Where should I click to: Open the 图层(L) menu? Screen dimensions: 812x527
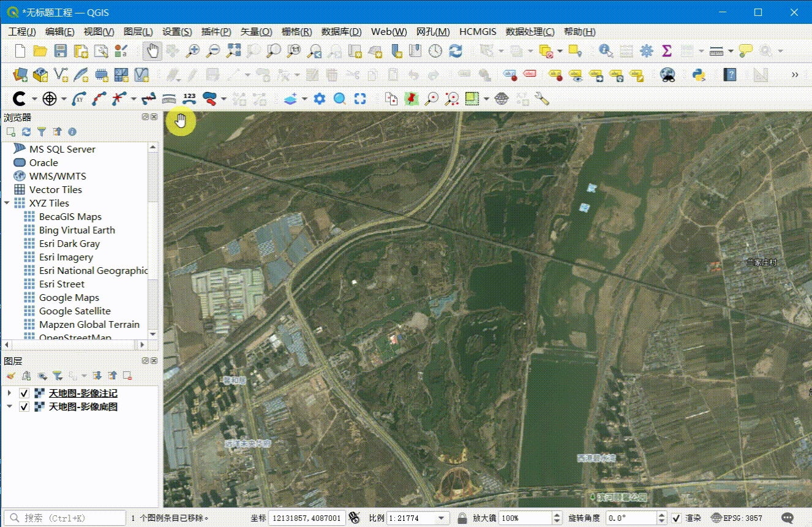(138, 32)
